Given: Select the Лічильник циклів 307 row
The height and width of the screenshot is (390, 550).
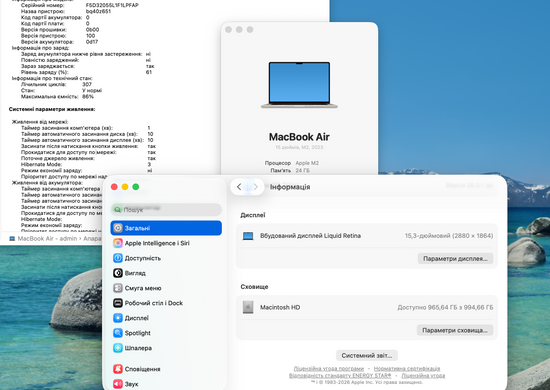Looking at the screenshot, I should 56,84.
